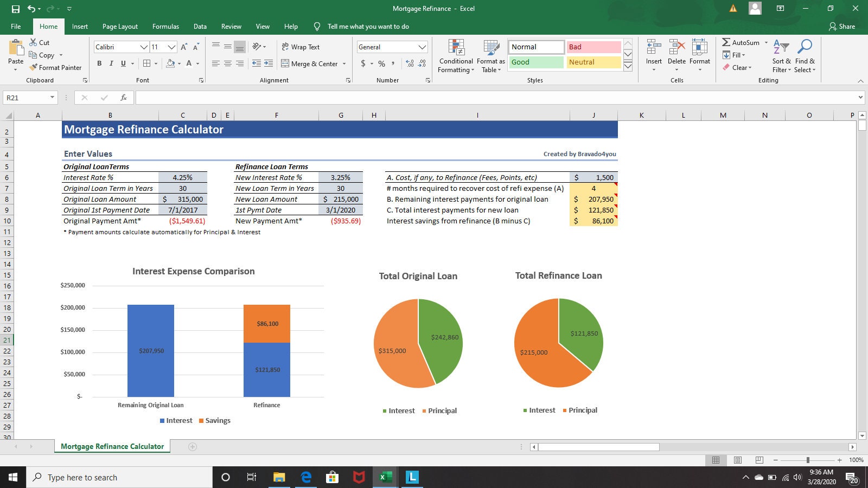Click inside the formula bar
Screen dimensions: 868x488
coord(380,98)
